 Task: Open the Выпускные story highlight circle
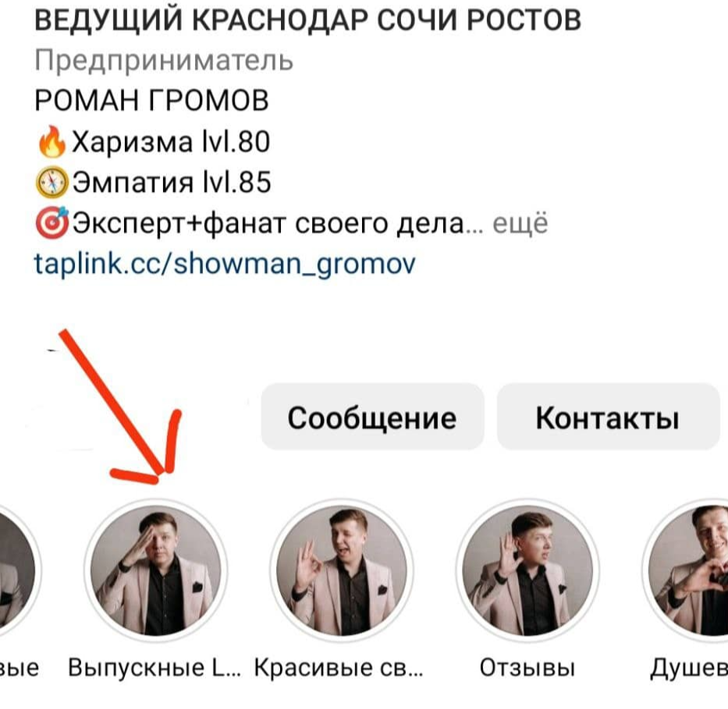(156, 570)
